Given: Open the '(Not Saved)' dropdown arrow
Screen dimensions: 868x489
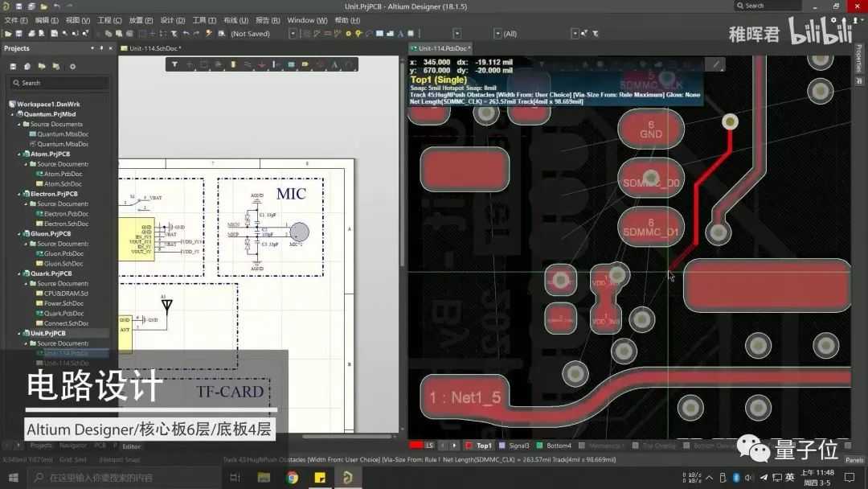Looking at the screenshot, I should click(x=293, y=34).
